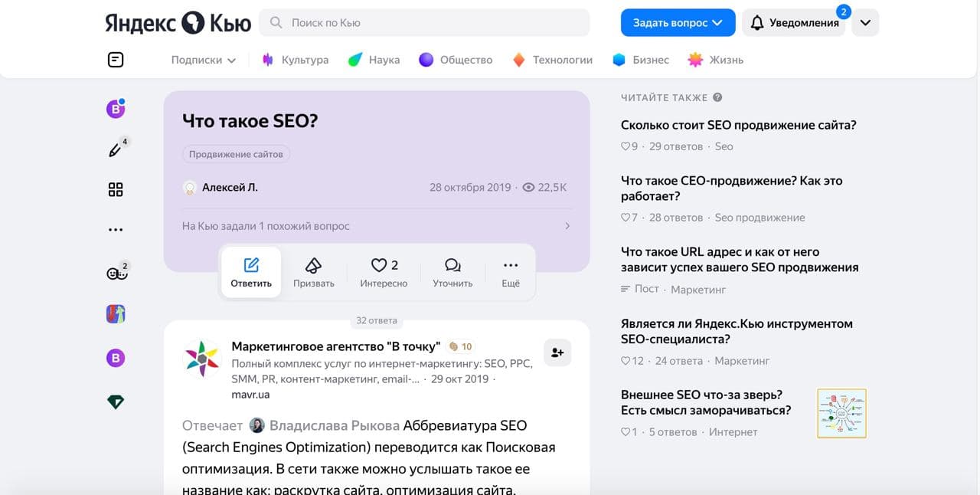Switch to the "Технологии" category
980x495 pixels.
[553, 60]
